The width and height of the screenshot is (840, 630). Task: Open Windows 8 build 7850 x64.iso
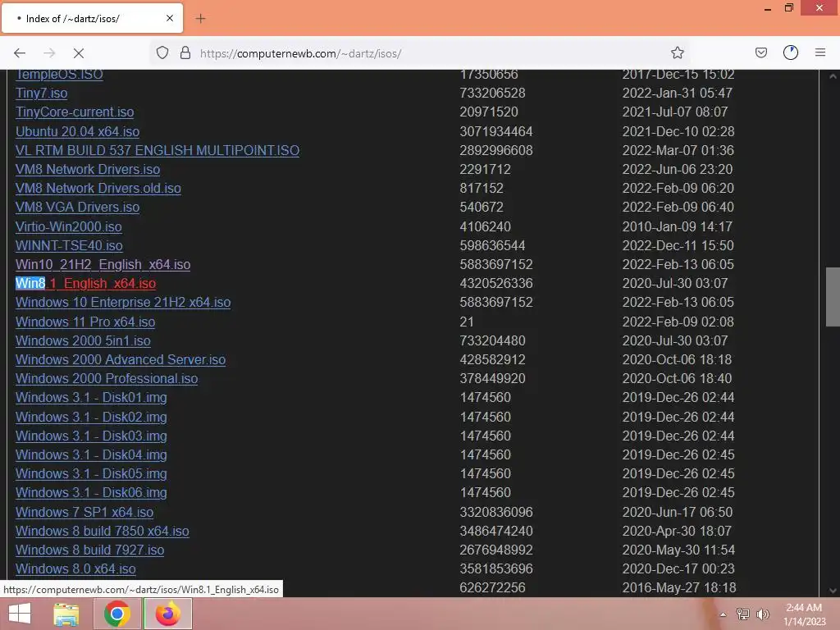point(103,532)
